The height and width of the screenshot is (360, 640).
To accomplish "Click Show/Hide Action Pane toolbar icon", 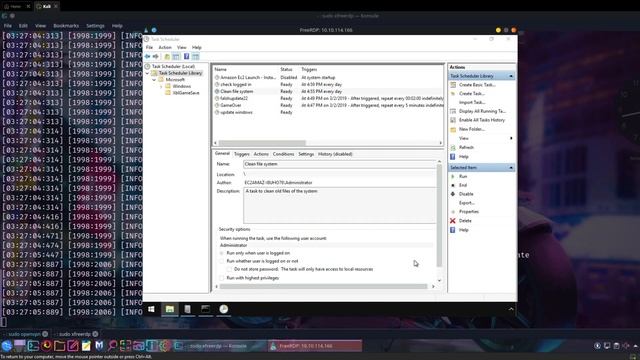I will [x=196, y=56].
